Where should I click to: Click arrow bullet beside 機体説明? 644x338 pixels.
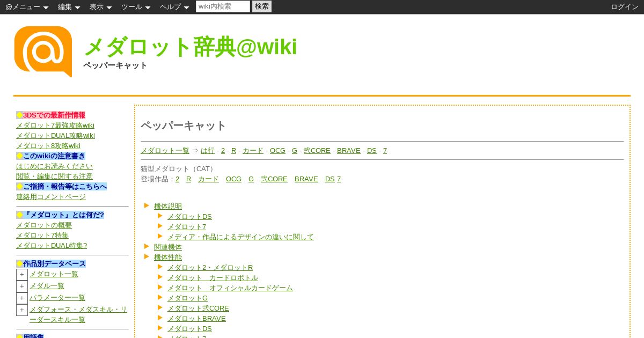pos(147,205)
